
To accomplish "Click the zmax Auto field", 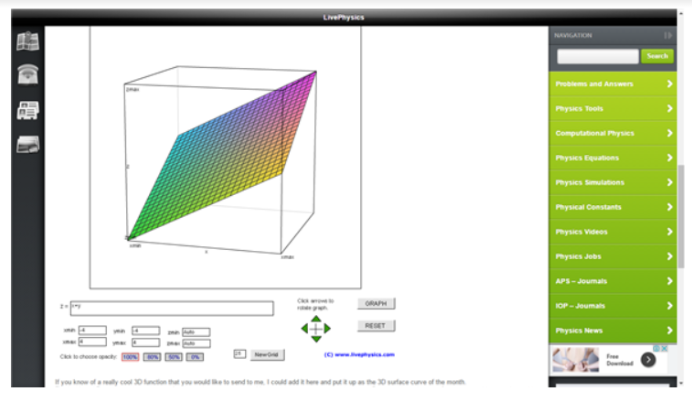I will coord(196,343).
